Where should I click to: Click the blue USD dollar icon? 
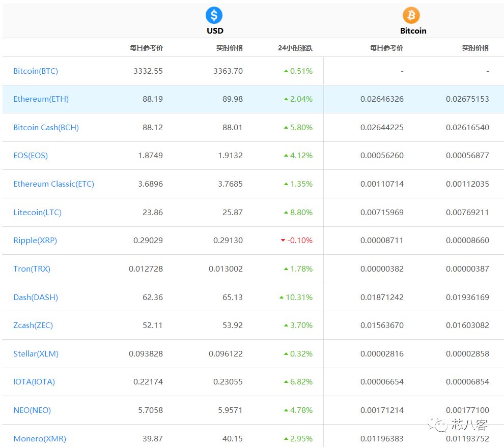[x=214, y=15]
